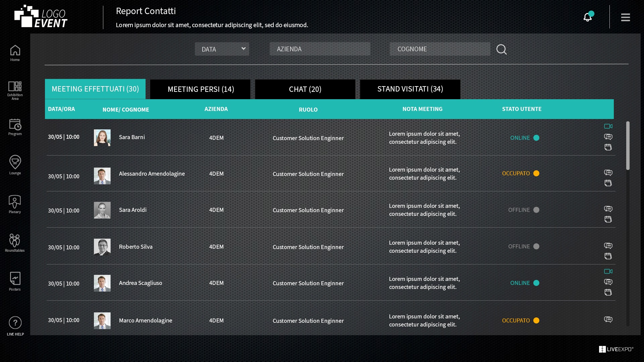Open Alessandro Amendolagine's profile photo

[x=102, y=176]
